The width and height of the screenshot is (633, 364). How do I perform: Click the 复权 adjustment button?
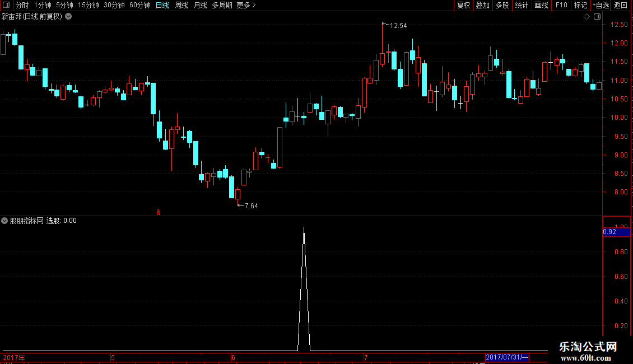(463, 5)
